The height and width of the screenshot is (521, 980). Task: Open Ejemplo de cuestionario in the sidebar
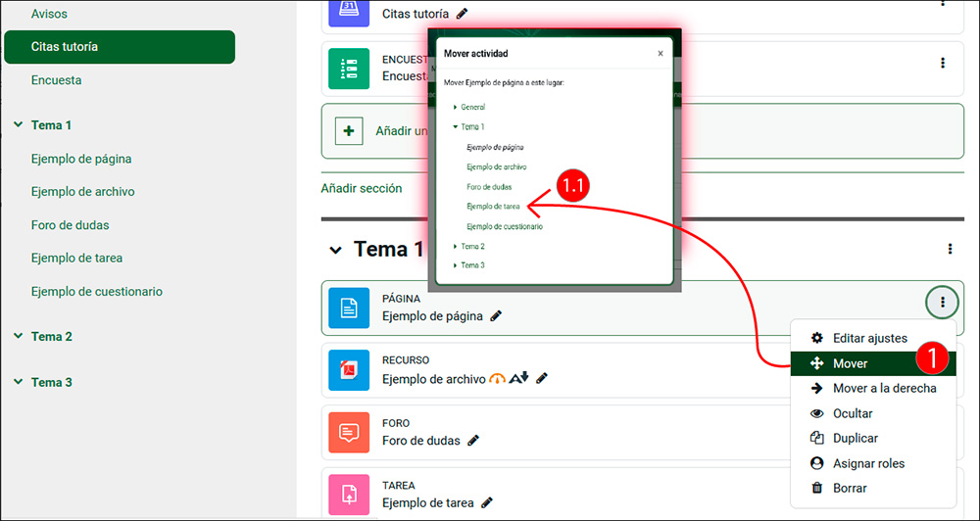[x=97, y=291]
